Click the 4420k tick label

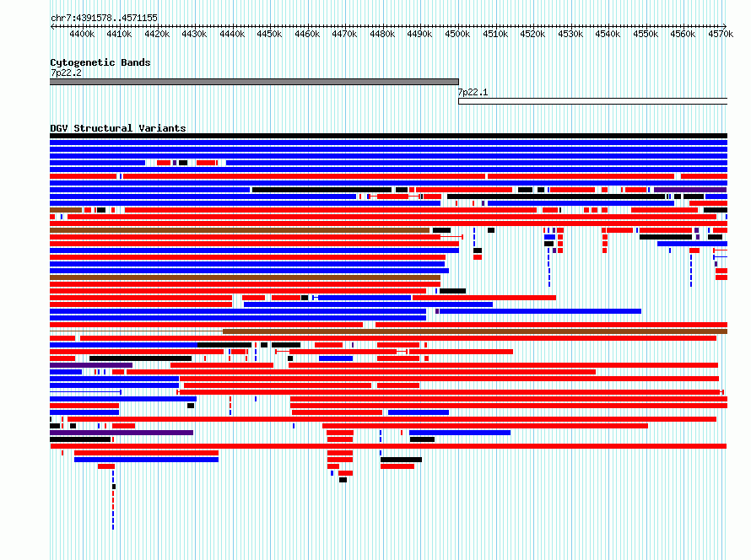click(x=157, y=34)
